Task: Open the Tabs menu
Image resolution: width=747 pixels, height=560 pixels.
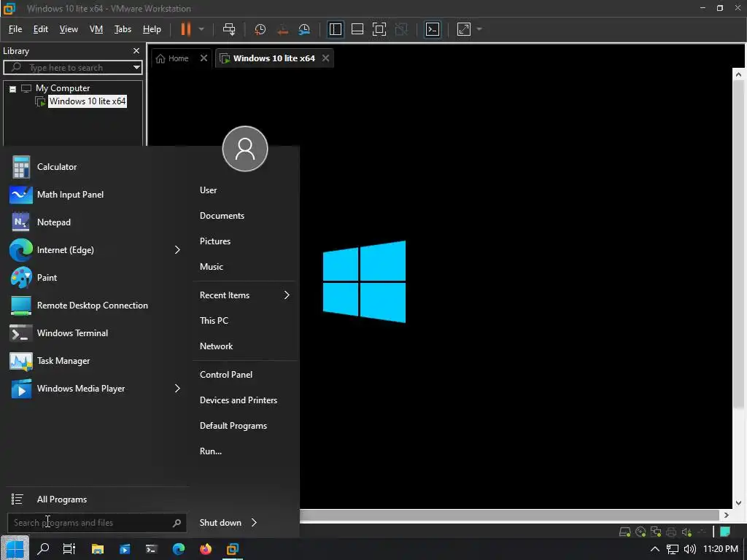Action: 123,29
